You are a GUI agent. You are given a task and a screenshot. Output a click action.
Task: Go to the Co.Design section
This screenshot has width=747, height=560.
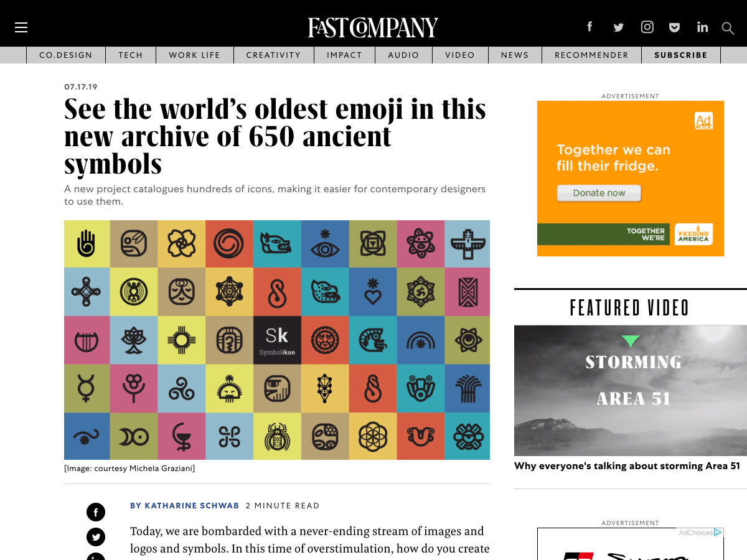pos(66,55)
